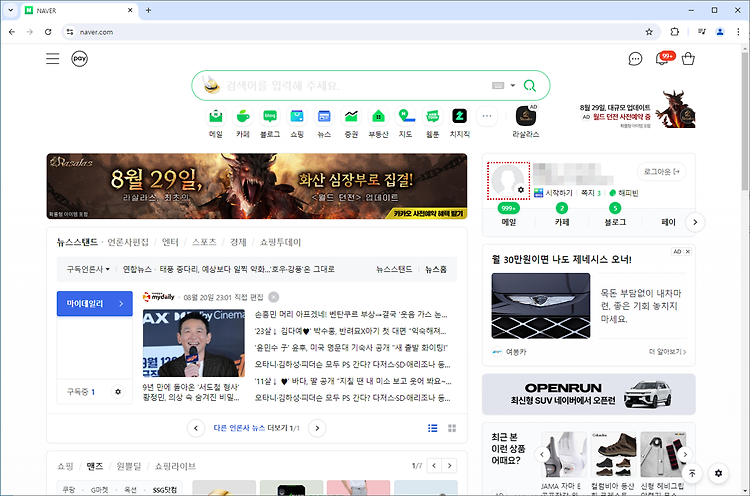The height and width of the screenshot is (496, 750).
Task: Open the 웹툰 shortcut icon
Action: pos(432,116)
